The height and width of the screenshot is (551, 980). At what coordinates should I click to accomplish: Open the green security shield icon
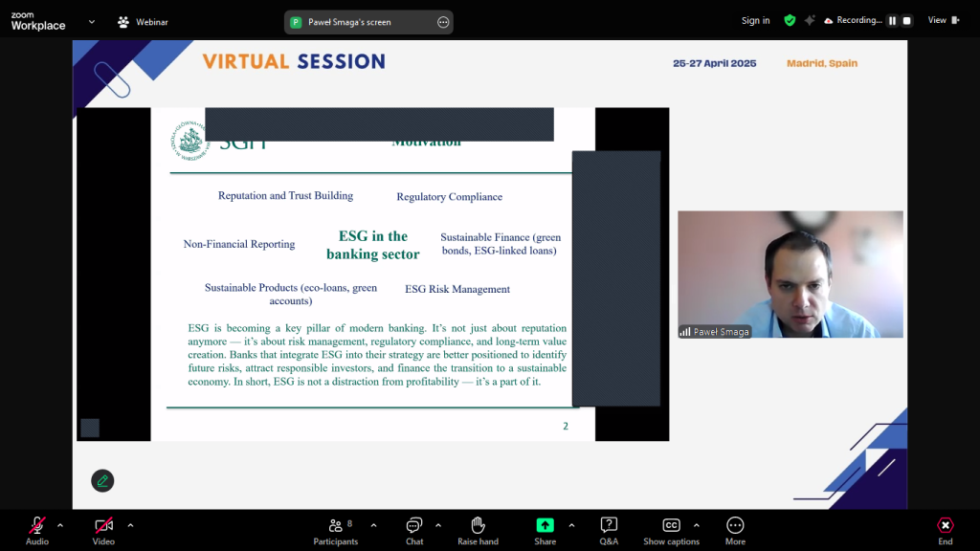pyautogui.click(x=790, y=20)
